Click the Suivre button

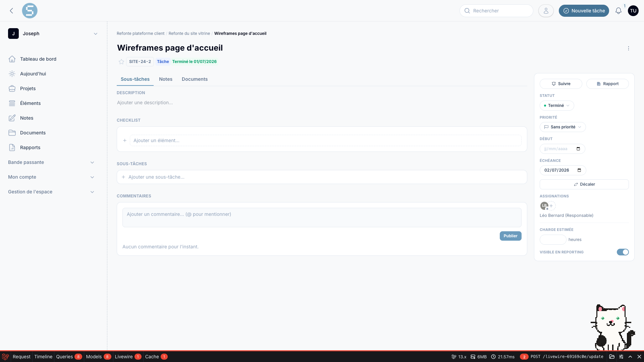click(561, 84)
